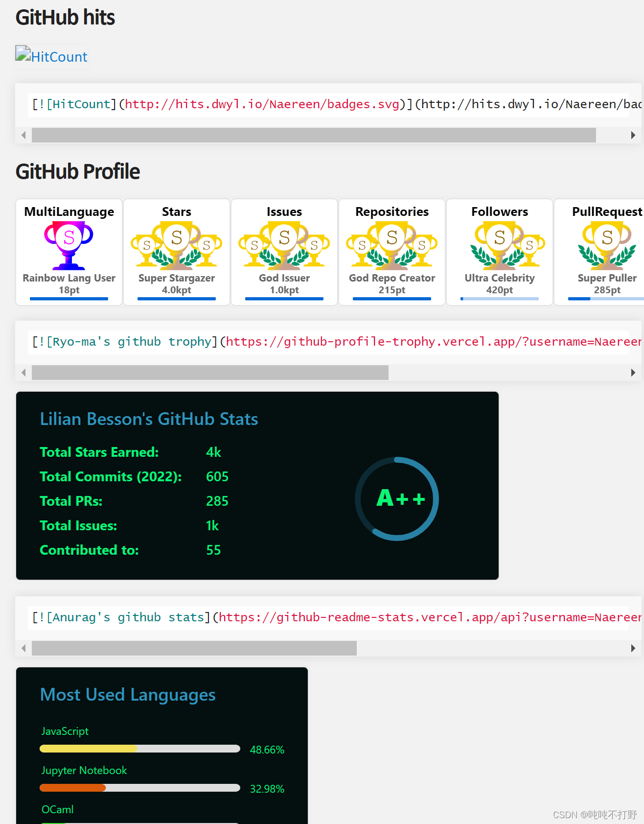Click the JavaScript language progress bar
The width and height of the screenshot is (644, 824).
click(140, 749)
